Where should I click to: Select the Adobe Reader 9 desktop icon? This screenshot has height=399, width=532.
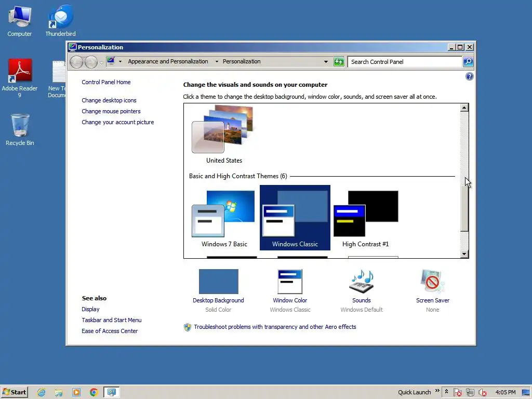point(20,78)
